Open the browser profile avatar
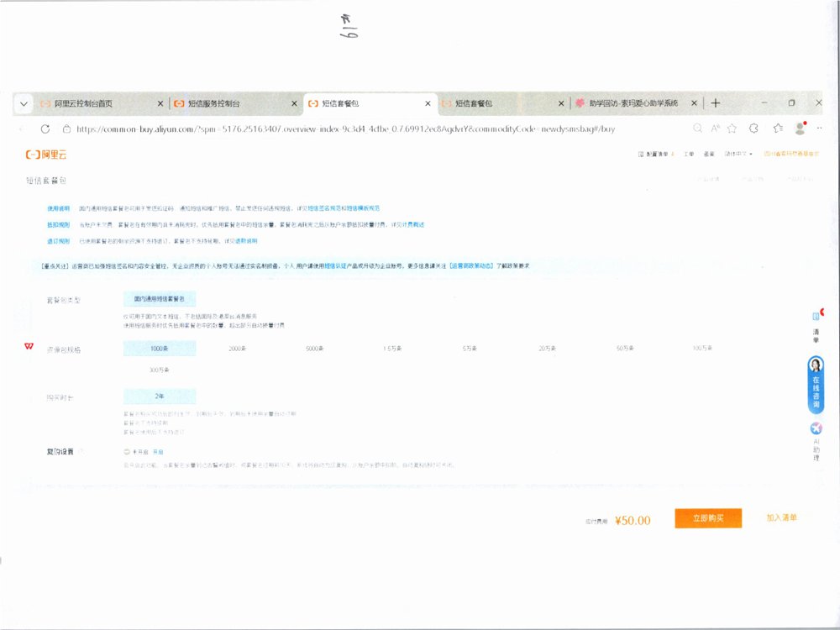This screenshot has height=630, width=840. click(800, 129)
